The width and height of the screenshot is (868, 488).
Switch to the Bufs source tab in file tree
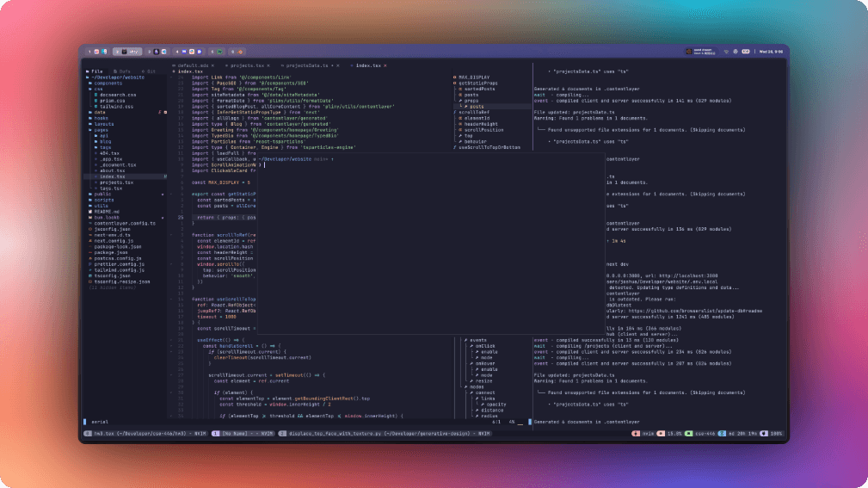click(x=122, y=71)
